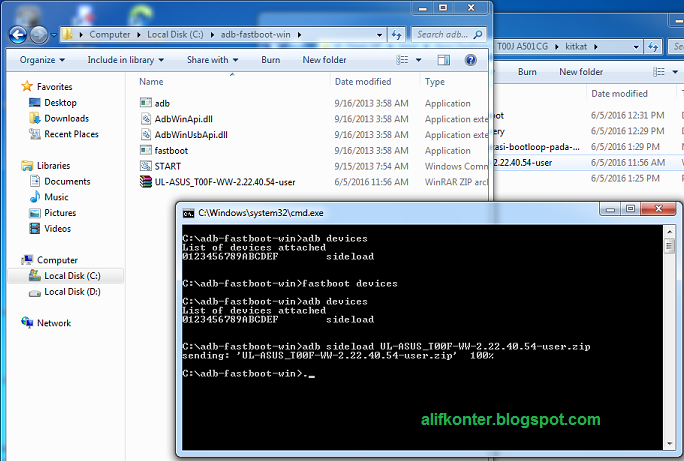Open the Include in library menu
This screenshot has height=461, width=684.
126,60
